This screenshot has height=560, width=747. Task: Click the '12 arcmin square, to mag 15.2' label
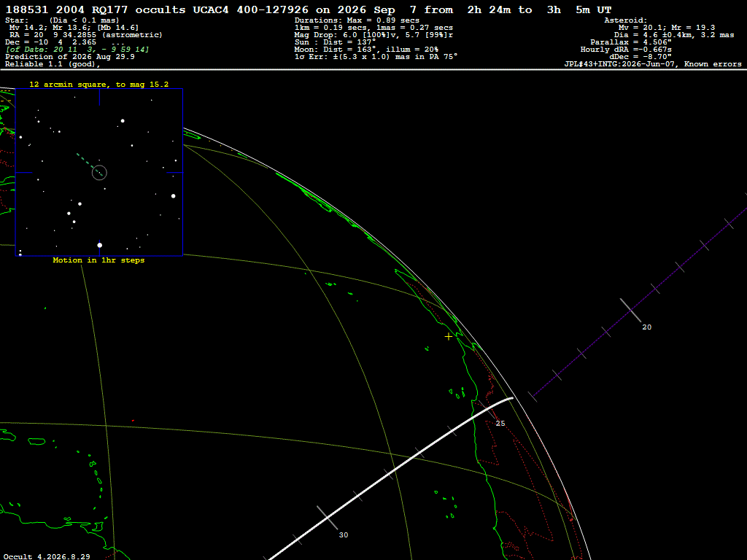click(99, 85)
